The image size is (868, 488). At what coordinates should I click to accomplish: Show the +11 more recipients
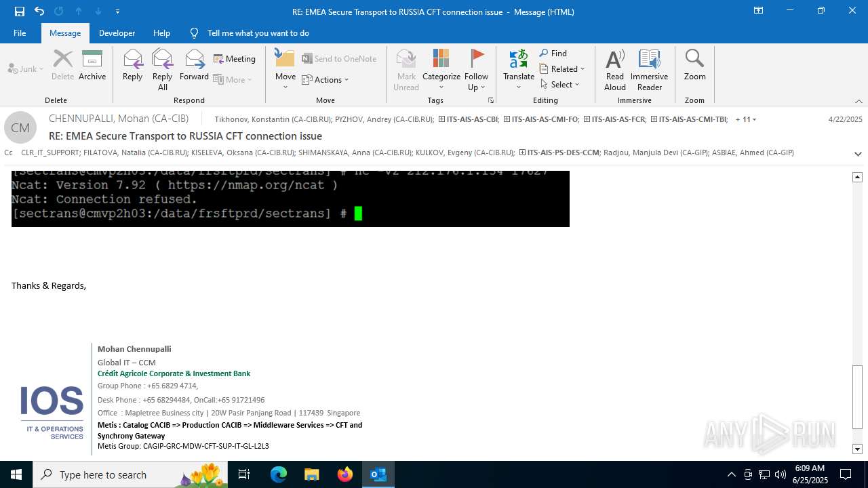click(x=746, y=119)
